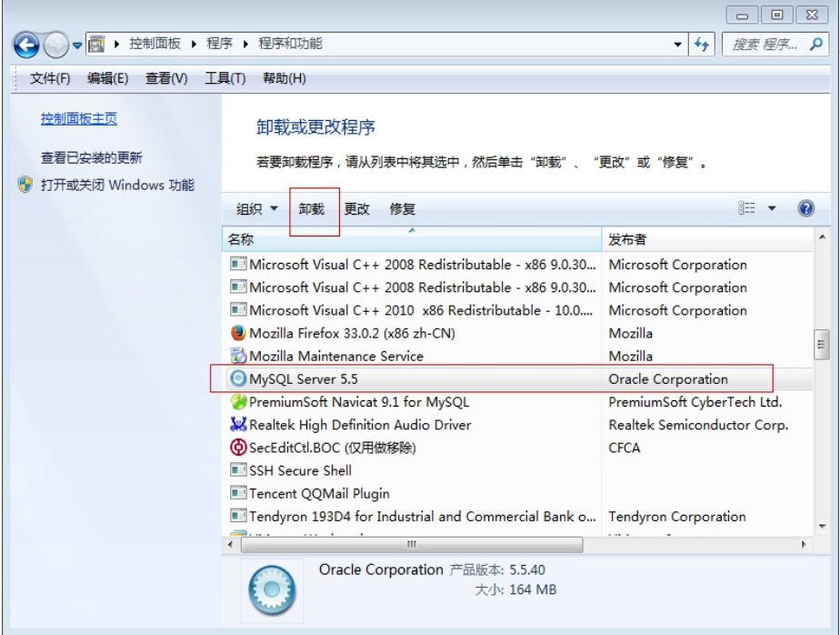Viewport: 840px width, 635px height.
Task: Click the SecEditCtl.BOC icon
Action: click(x=238, y=448)
